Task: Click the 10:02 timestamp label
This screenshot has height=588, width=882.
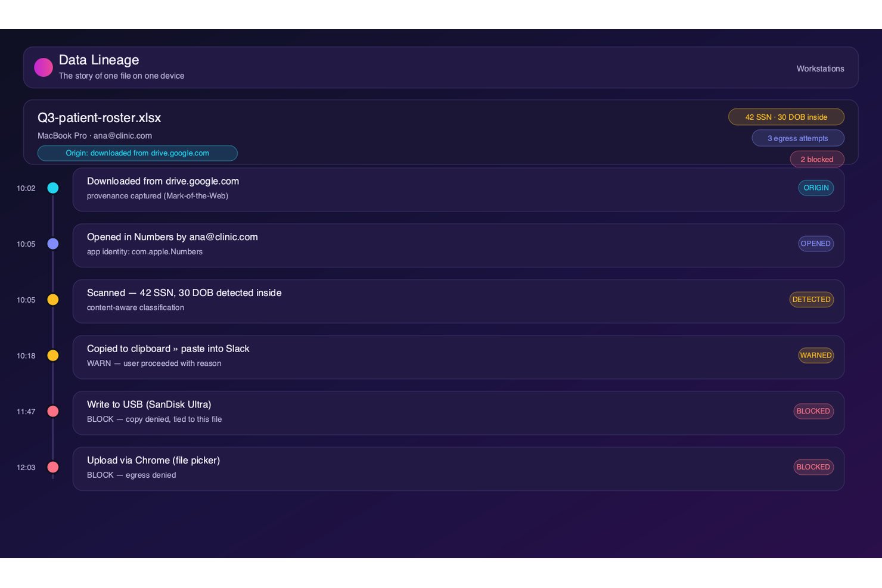Action: (26, 188)
